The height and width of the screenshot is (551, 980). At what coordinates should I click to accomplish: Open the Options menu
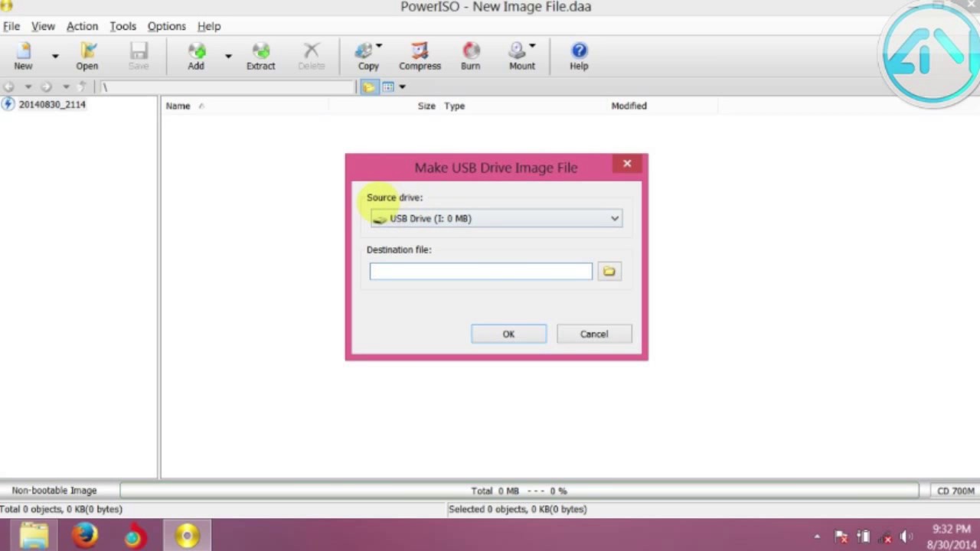point(166,26)
